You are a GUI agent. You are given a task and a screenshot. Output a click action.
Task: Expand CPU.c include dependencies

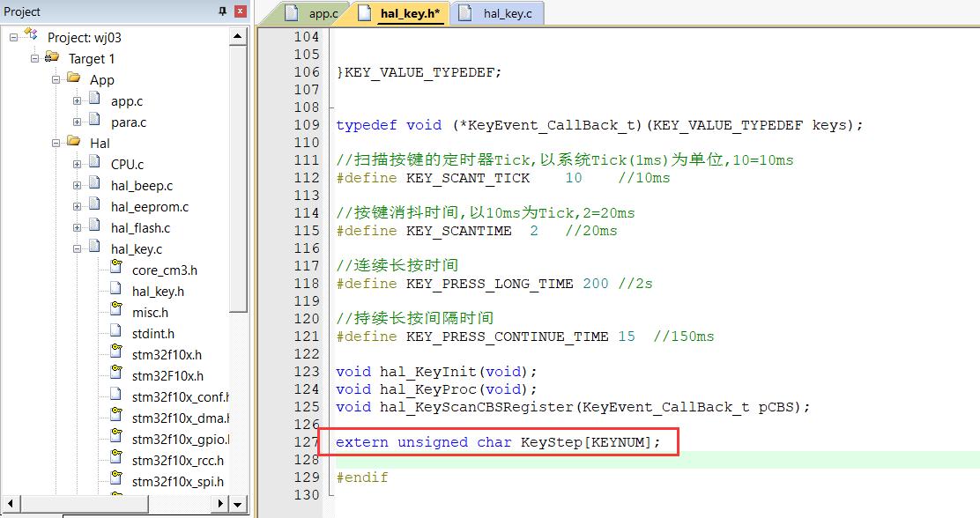77,165
